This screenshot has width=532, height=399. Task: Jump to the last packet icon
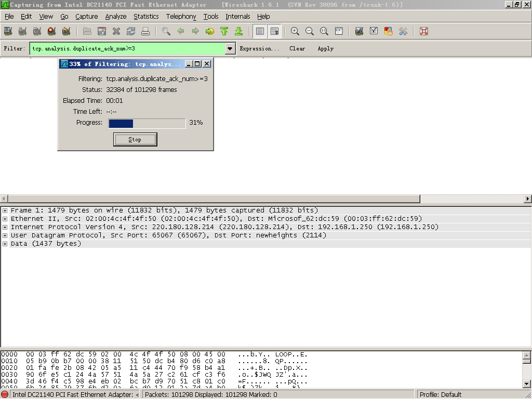tap(239, 31)
